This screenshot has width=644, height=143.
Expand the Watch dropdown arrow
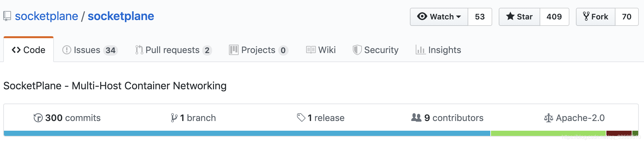coord(459,17)
